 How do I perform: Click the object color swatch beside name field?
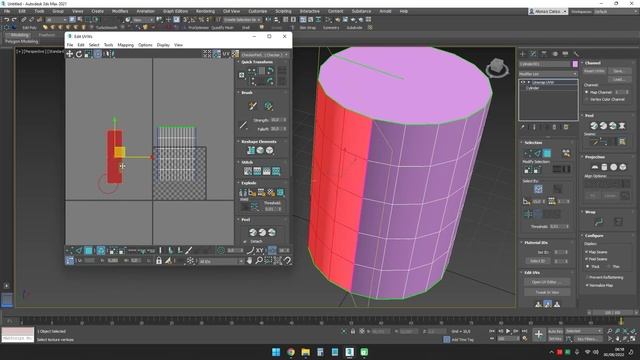click(575, 64)
